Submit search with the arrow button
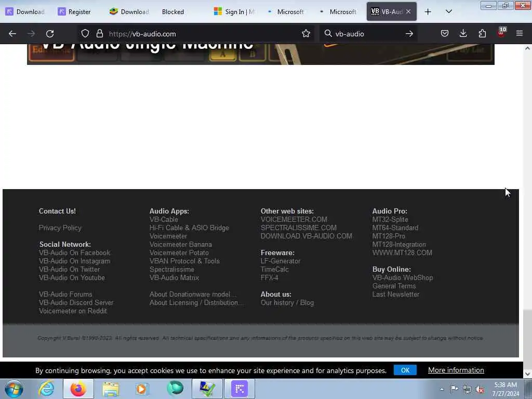This screenshot has width=532, height=399. [409, 33]
